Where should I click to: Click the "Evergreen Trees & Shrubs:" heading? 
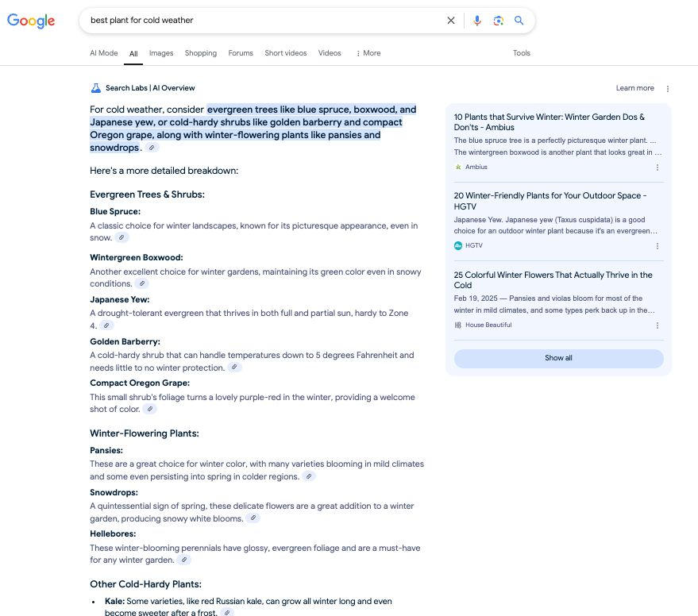(148, 194)
